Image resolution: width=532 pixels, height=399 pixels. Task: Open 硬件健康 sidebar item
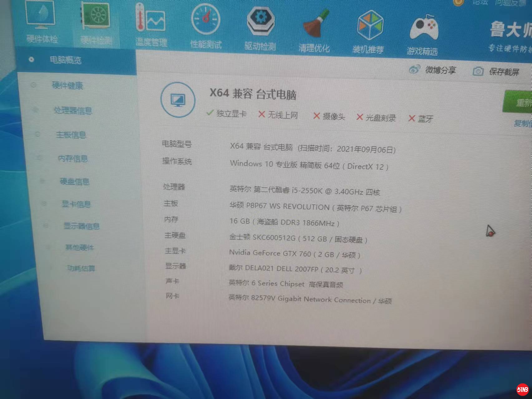68,85
